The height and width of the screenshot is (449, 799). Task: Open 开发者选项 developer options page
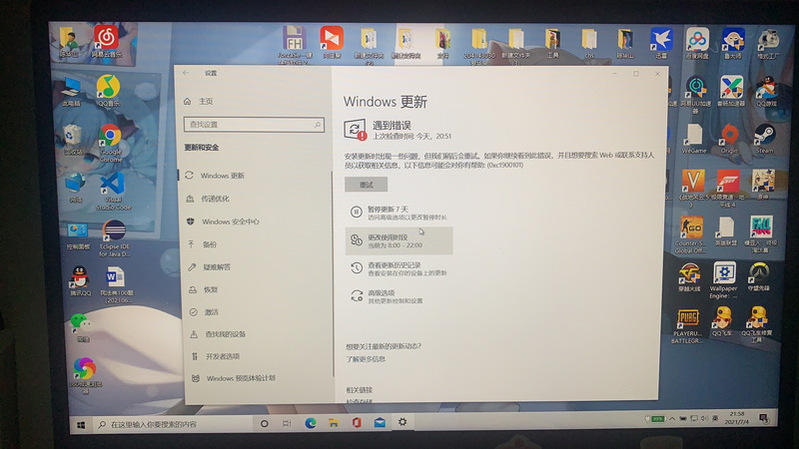point(222,356)
